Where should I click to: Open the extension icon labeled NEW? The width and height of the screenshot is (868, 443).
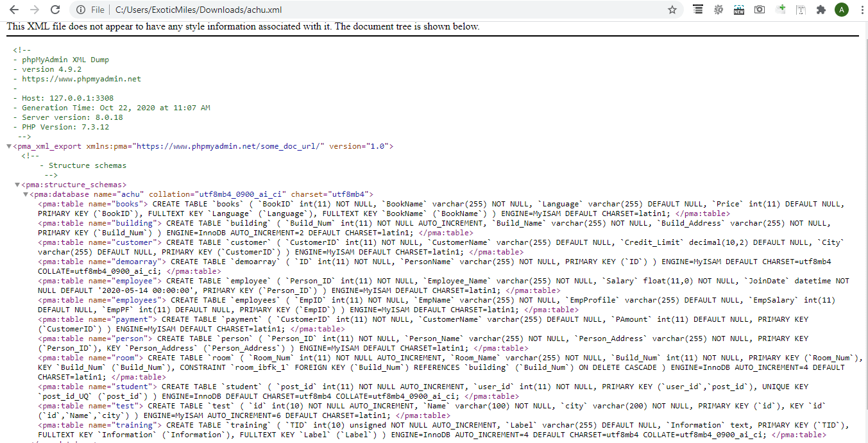(739, 10)
